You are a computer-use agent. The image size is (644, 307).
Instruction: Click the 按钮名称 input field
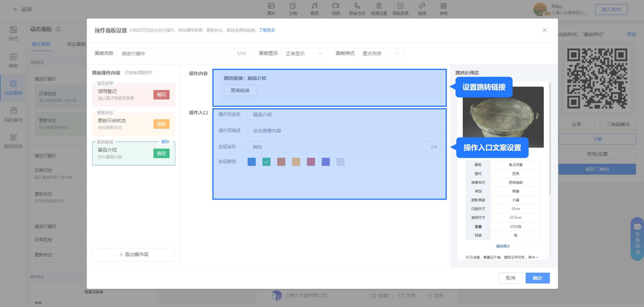(x=345, y=147)
